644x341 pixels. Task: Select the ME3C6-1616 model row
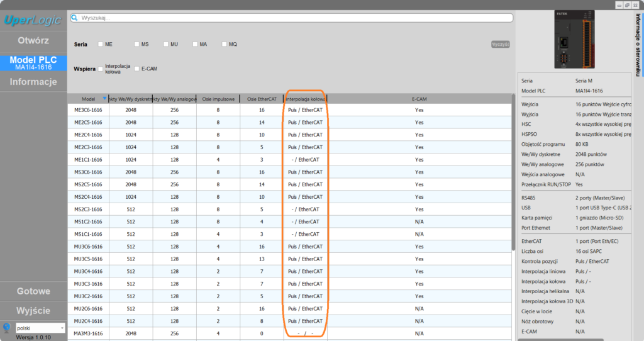click(289, 110)
